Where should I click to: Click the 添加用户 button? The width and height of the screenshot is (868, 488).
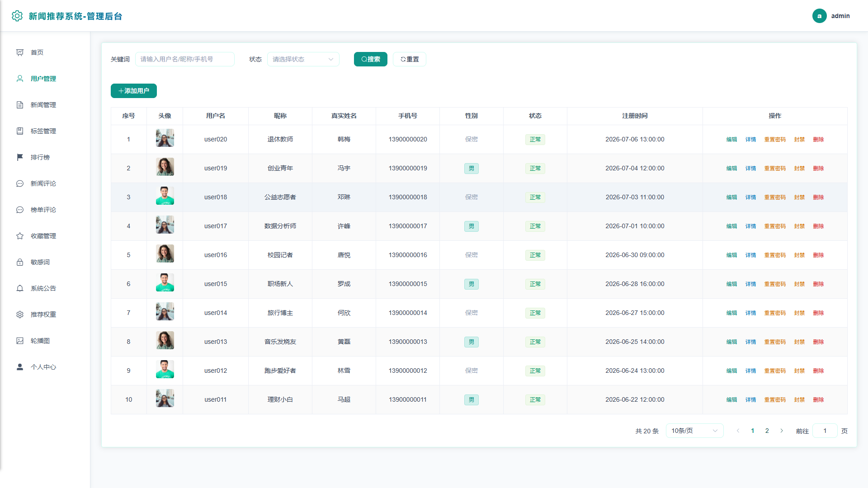pyautogui.click(x=134, y=91)
